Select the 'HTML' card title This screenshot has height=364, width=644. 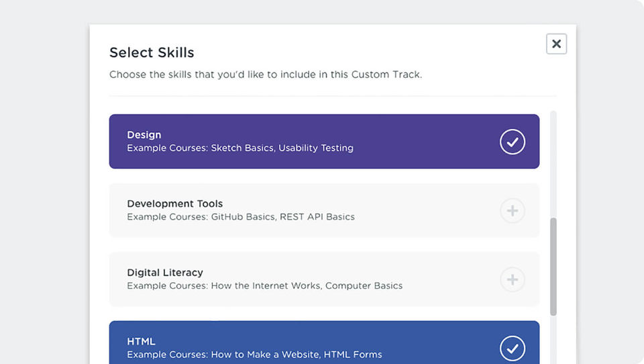(x=141, y=341)
